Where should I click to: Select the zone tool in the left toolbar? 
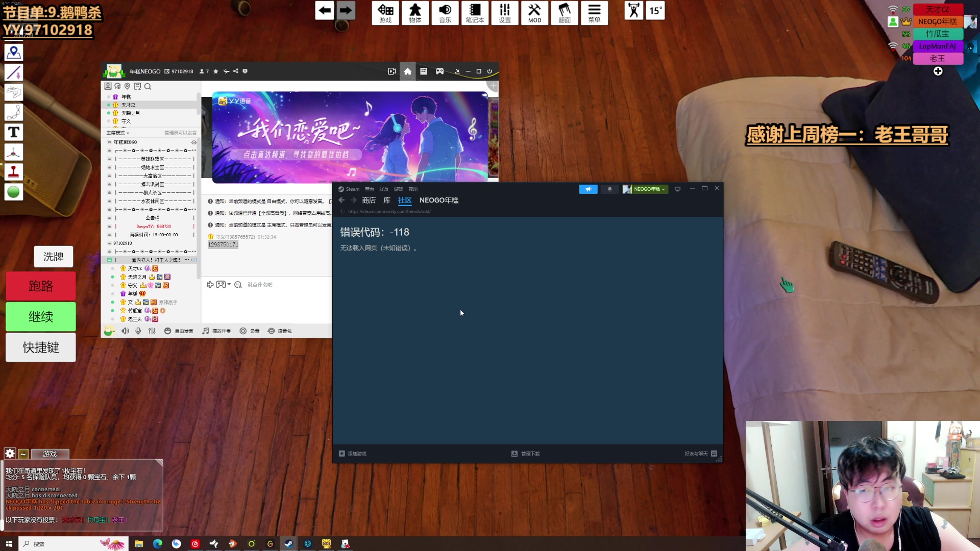[14, 53]
